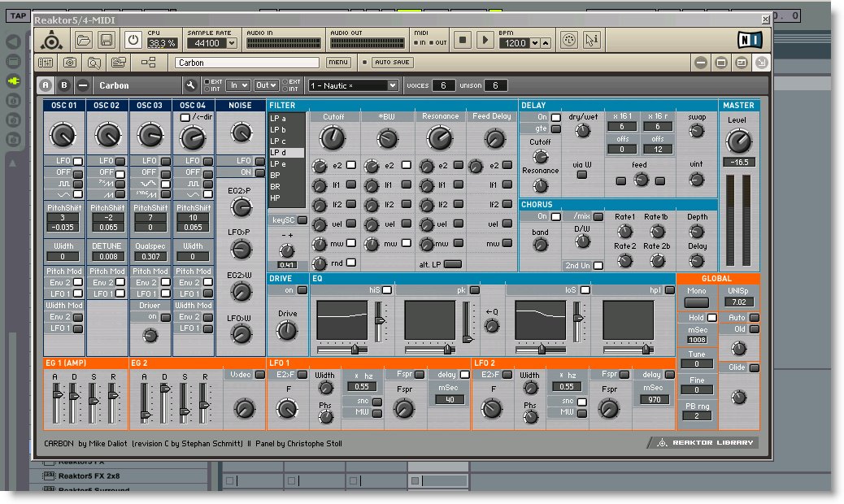Click the unison value field showing 6
Viewport: 844px width, 504px height.
[495, 85]
